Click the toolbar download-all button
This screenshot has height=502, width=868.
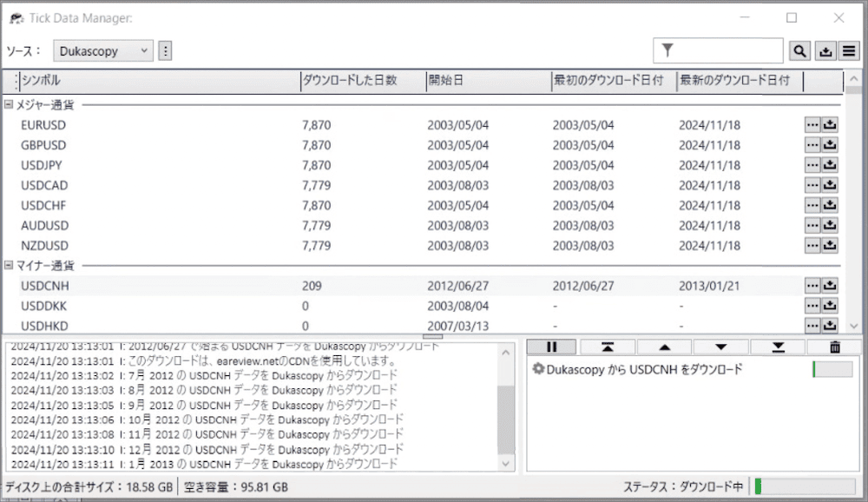pyautogui.click(x=825, y=51)
